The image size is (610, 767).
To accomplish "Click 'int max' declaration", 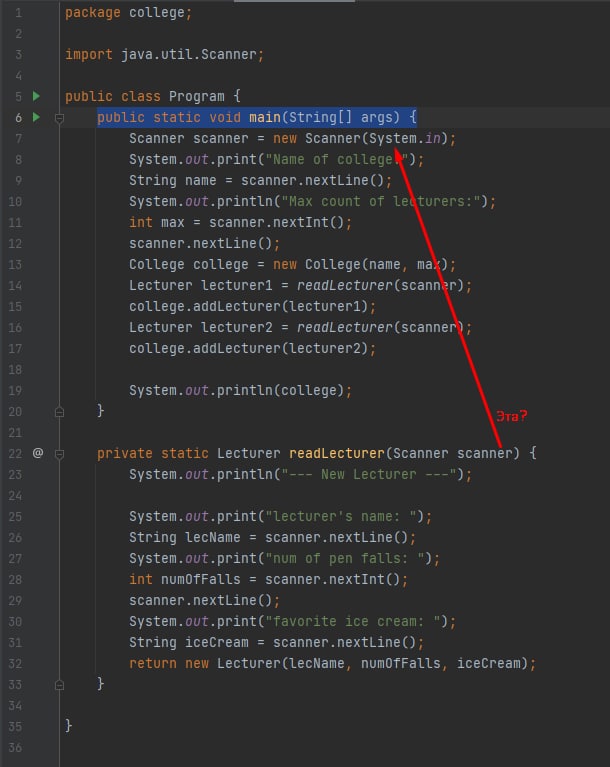I will (x=157, y=223).
